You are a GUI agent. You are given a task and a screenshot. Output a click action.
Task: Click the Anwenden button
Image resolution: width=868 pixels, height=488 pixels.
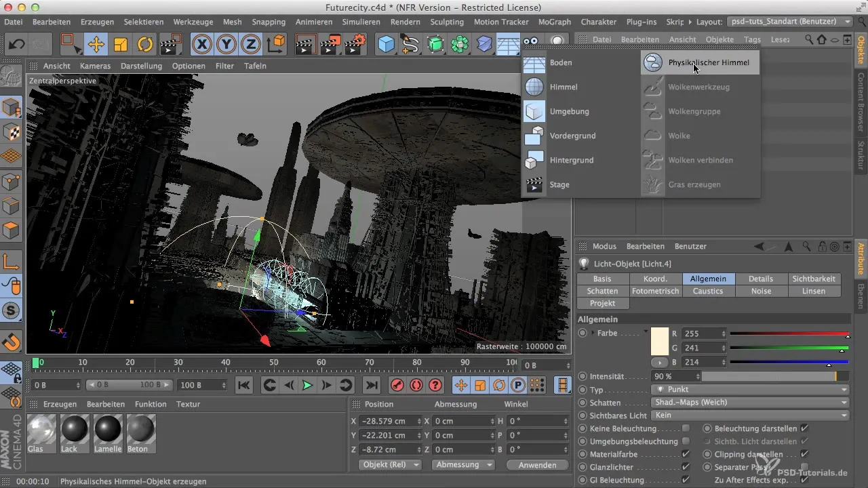click(x=537, y=465)
